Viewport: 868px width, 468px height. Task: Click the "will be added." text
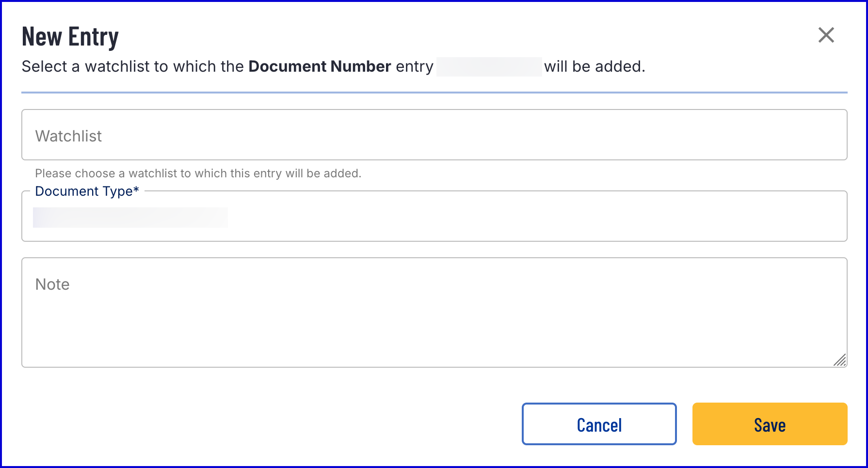(595, 66)
